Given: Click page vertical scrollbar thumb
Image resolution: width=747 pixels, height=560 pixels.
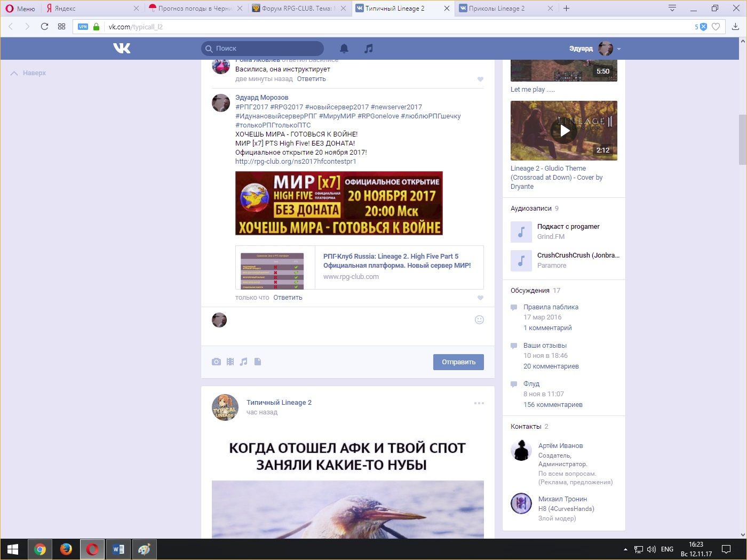Looking at the screenshot, I should [742, 140].
